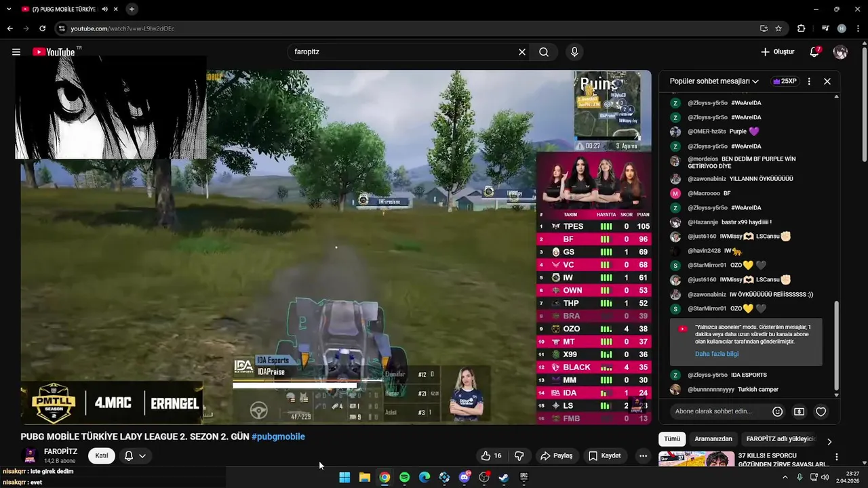Open live chat more options menu

[809, 81]
